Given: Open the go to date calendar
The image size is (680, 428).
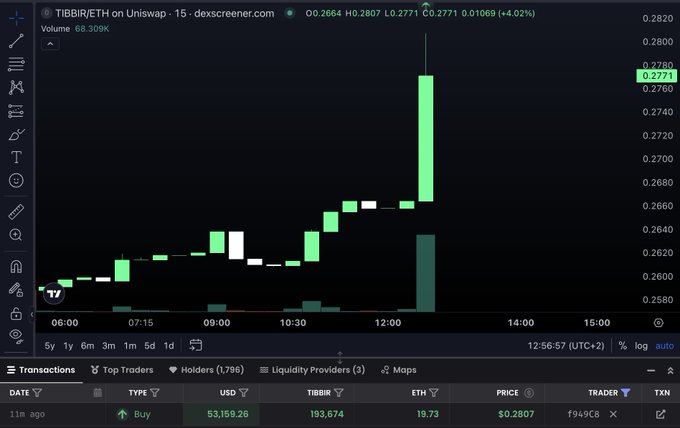Looking at the screenshot, I should pos(196,345).
